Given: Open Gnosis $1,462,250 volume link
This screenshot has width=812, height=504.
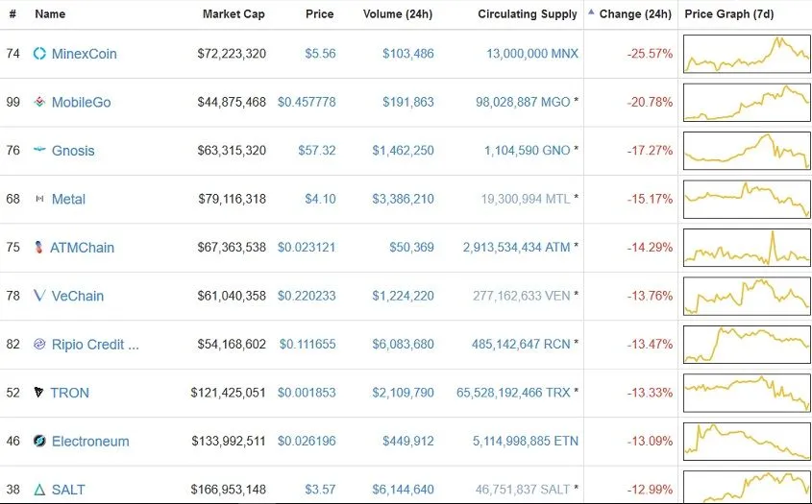Looking at the screenshot, I should tap(403, 151).
